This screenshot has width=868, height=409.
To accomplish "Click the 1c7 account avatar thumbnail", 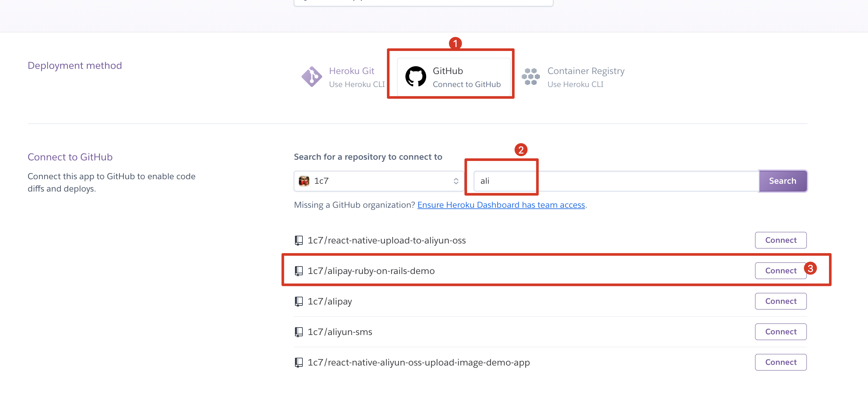I will click(304, 181).
